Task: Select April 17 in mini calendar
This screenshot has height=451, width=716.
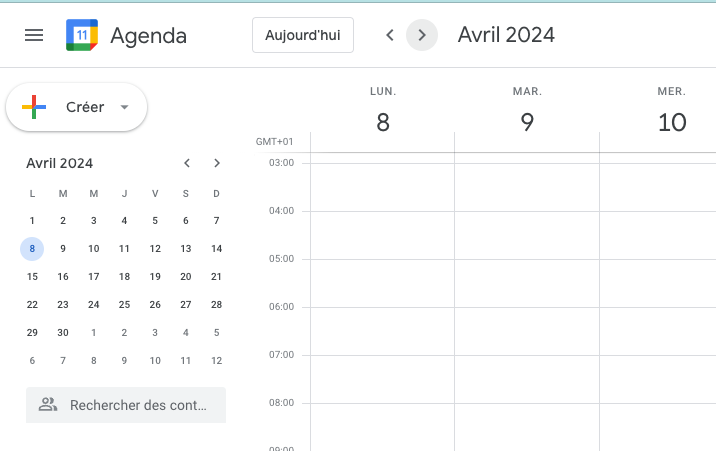Action: point(94,277)
